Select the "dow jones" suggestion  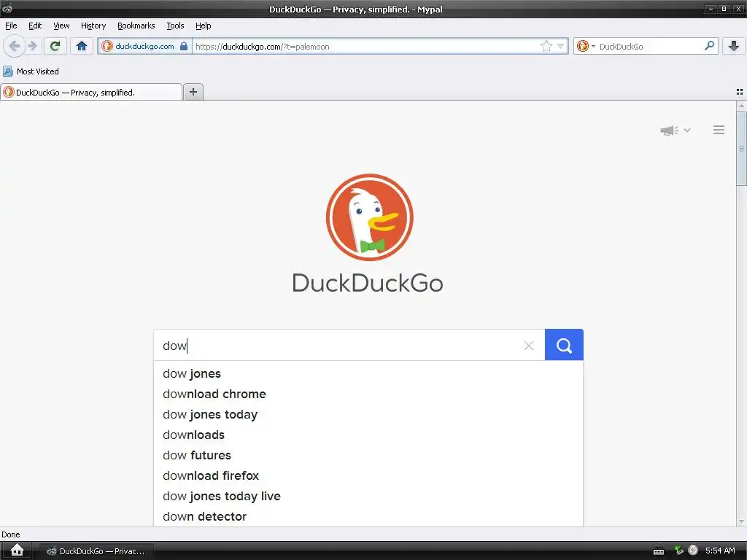[x=368, y=374]
